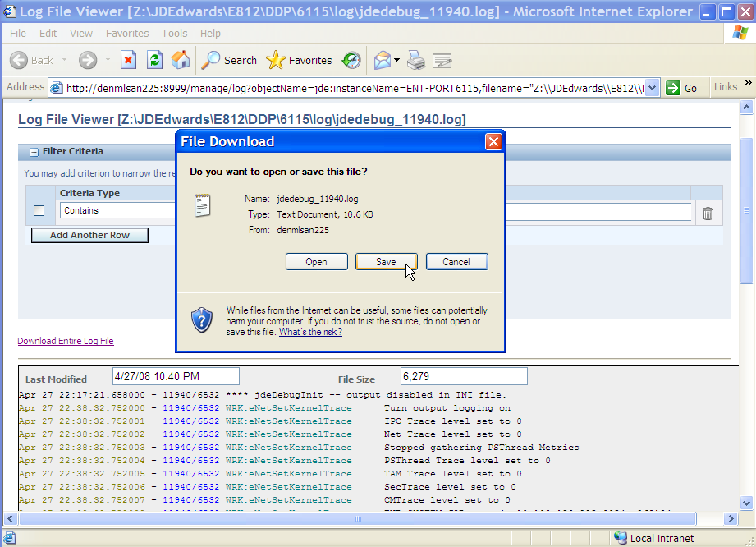The height and width of the screenshot is (547, 756).
Task: Open the Favorites menu
Action: 127,34
